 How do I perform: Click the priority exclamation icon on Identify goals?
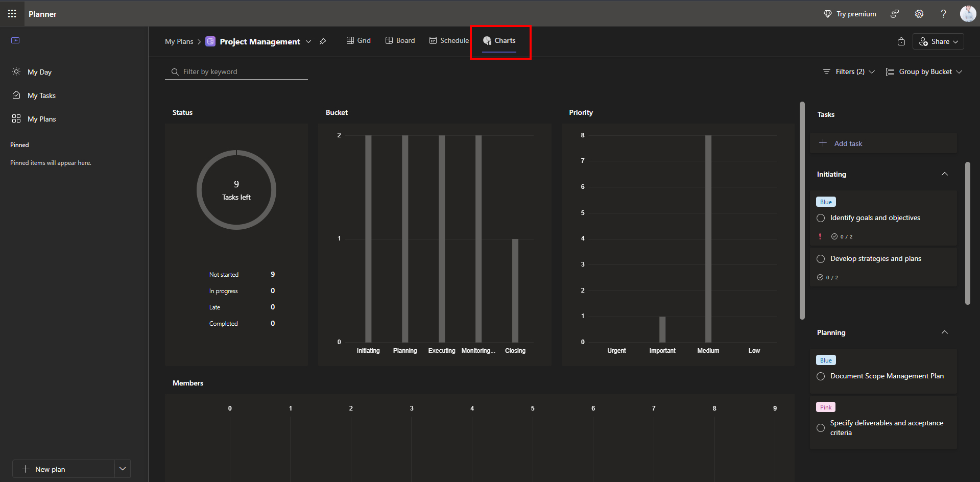tap(820, 236)
